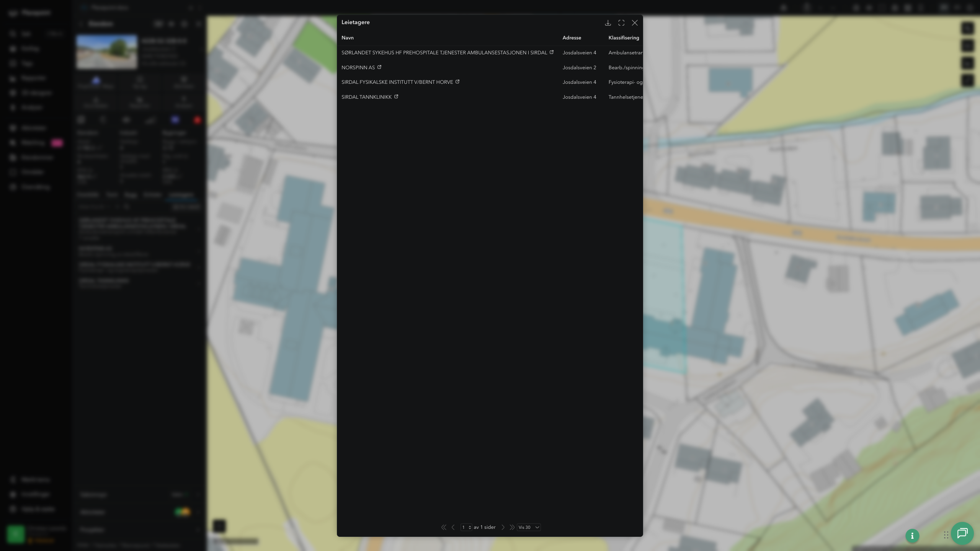Open the green info button
This screenshot has width=980, height=551.
912,536
